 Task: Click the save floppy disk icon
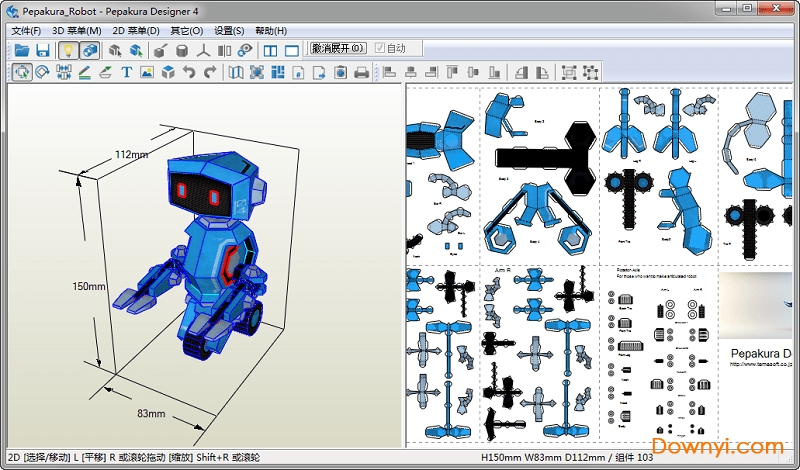[43, 50]
